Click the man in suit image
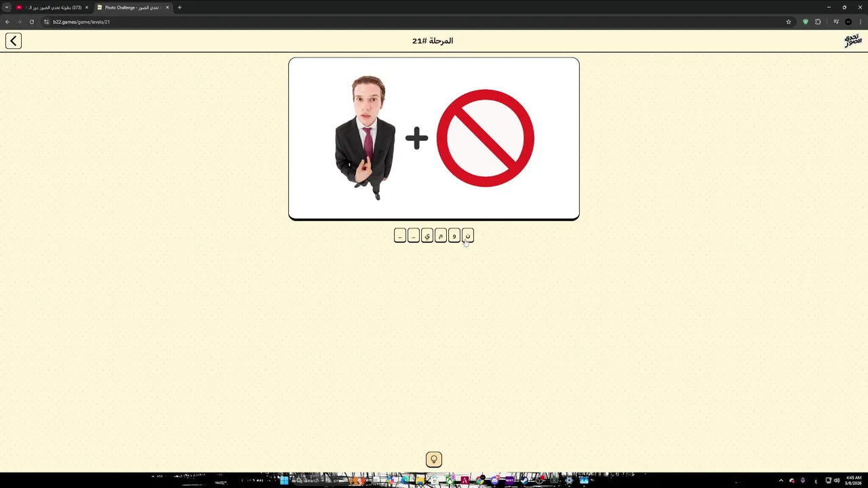Viewport: 868px width, 488px height. [366, 138]
